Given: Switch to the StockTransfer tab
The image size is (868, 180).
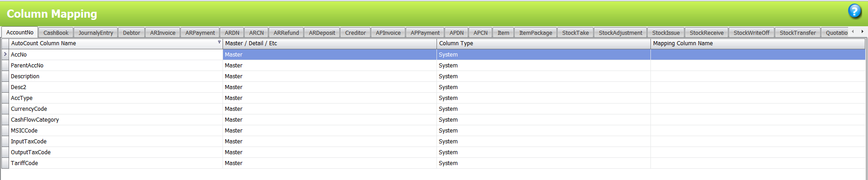Looking at the screenshot, I should [798, 33].
